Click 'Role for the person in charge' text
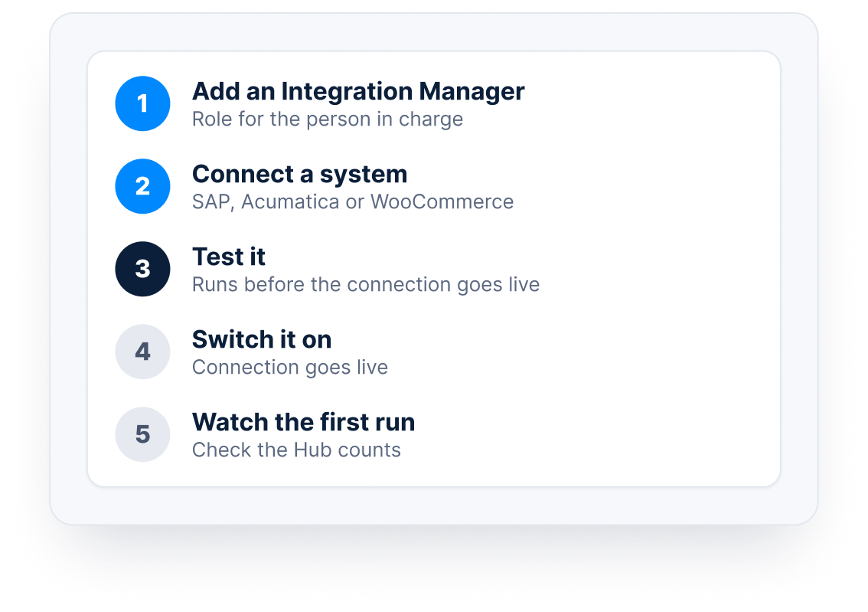The width and height of the screenshot is (868, 612). tap(328, 119)
